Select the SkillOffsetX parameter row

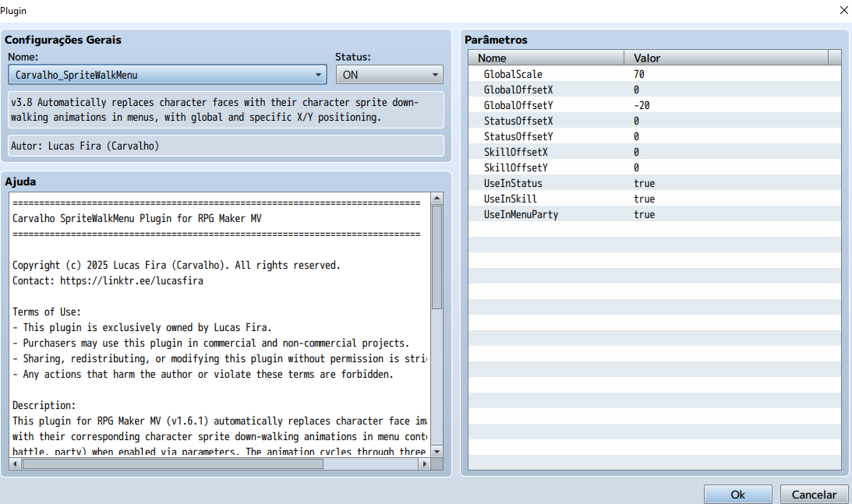point(655,152)
